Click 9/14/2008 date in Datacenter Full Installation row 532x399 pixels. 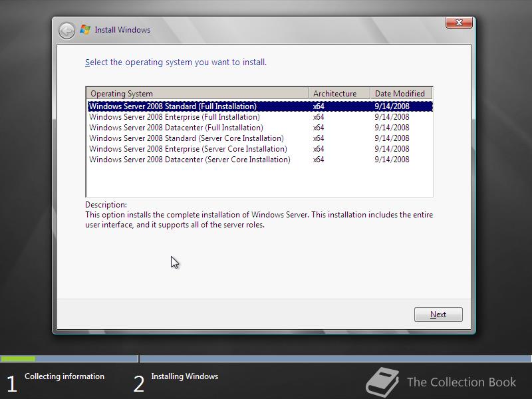pyautogui.click(x=392, y=128)
